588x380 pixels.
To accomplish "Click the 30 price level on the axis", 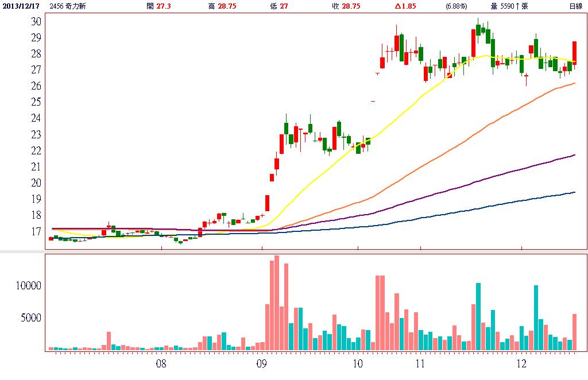I will tap(36, 21).
